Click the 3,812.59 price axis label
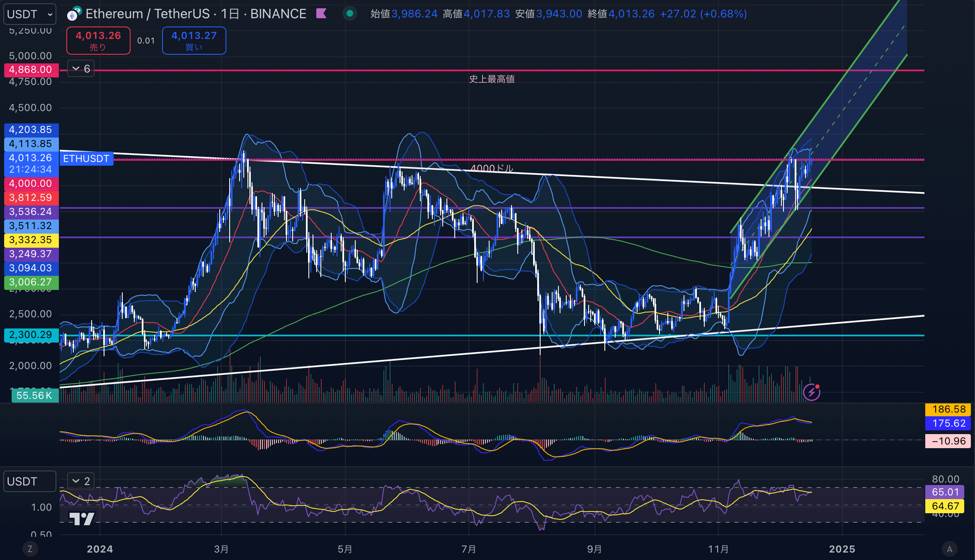 click(x=31, y=198)
